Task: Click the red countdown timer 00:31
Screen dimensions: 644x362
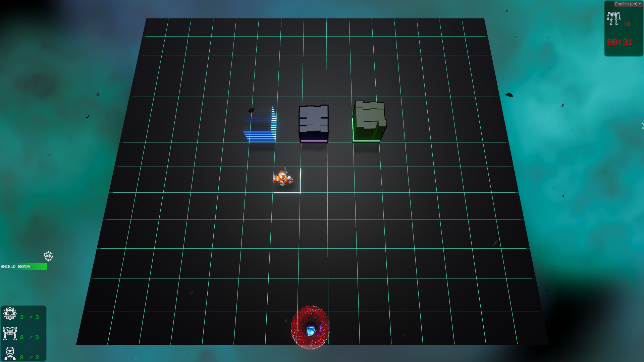Action: pyautogui.click(x=620, y=42)
